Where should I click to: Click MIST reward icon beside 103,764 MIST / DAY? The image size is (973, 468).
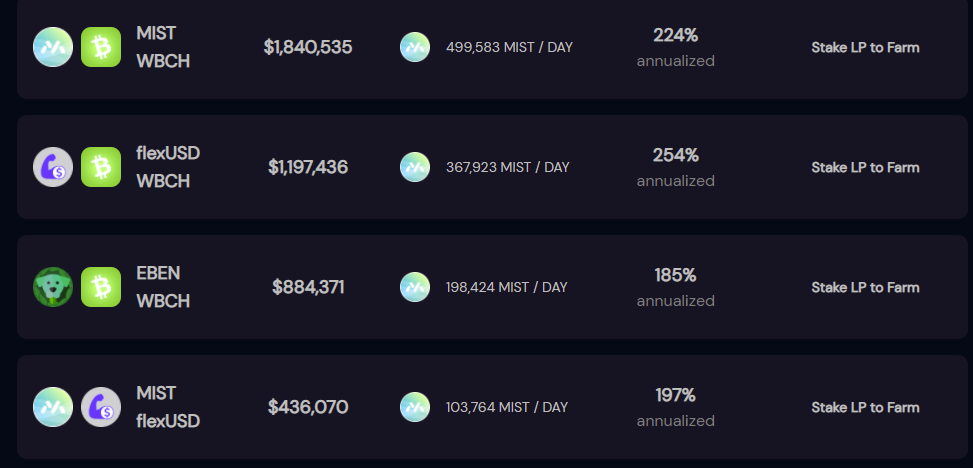(x=415, y=407)
